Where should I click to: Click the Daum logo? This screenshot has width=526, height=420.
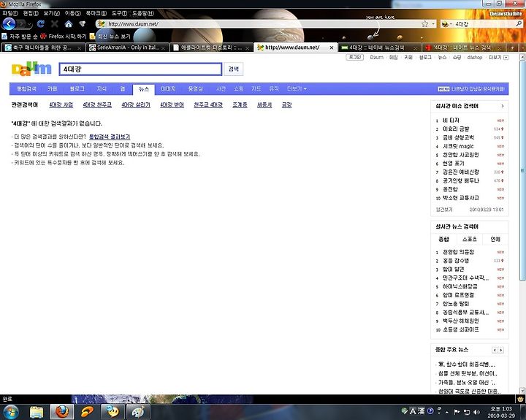point(31,69)
